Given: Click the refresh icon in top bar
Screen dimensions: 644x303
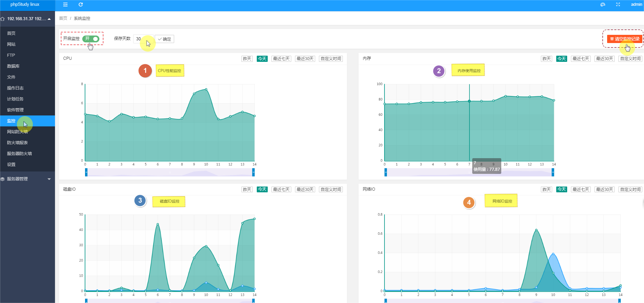Looking at the screenshot, I should tap(81, 4).
